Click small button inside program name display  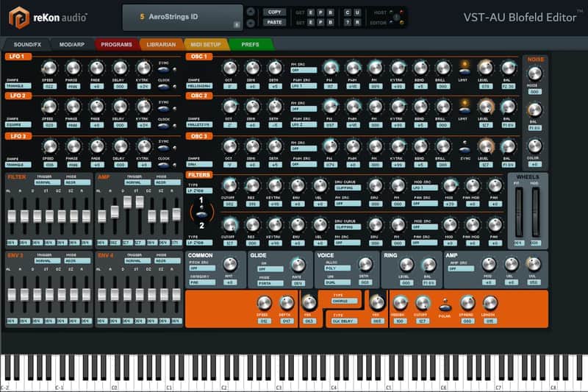tap(237, 25)
